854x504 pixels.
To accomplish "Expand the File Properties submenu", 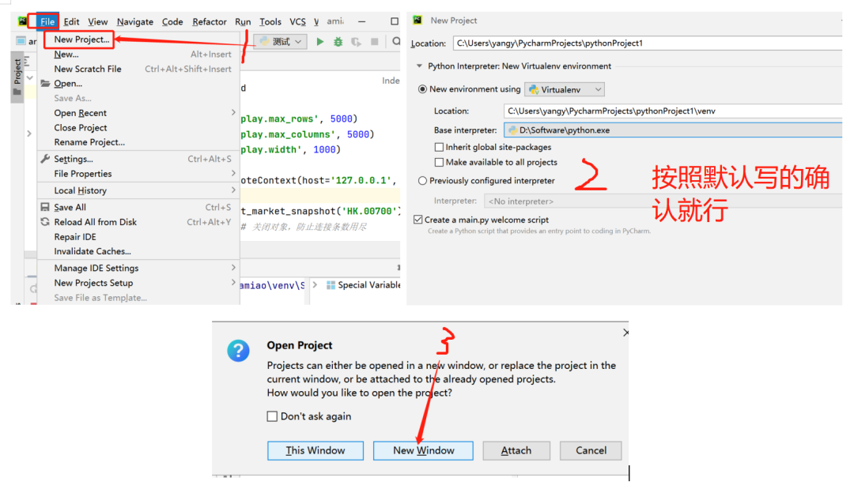I will click(233, 174).
